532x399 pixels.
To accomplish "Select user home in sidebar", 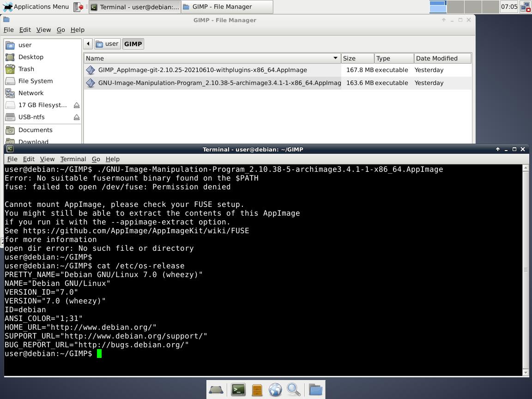I will [42, 45].
